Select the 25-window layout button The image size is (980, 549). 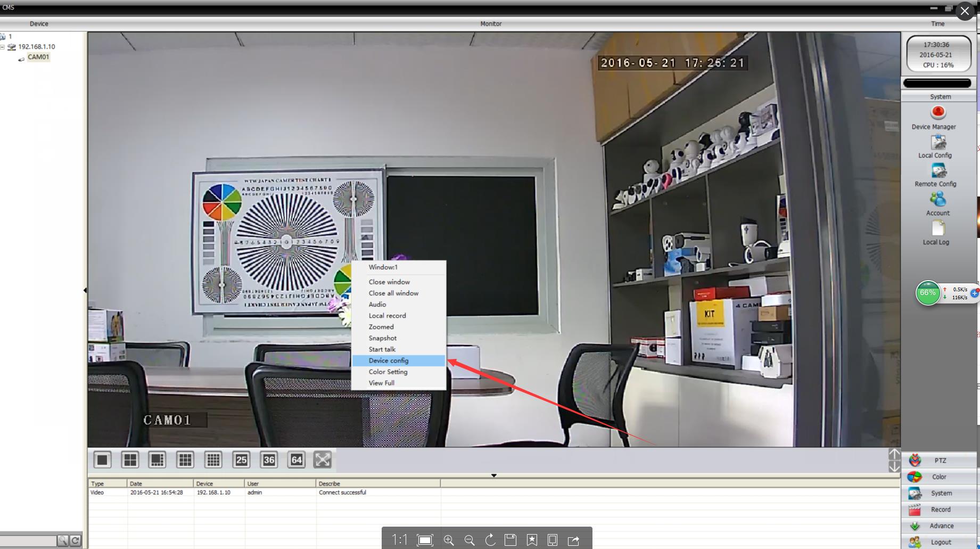tap(241, 460)
